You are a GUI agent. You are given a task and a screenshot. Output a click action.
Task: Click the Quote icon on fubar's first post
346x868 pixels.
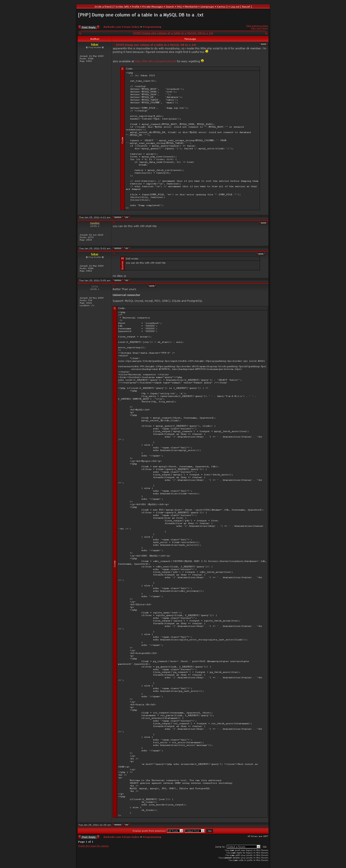pos(263,44)
